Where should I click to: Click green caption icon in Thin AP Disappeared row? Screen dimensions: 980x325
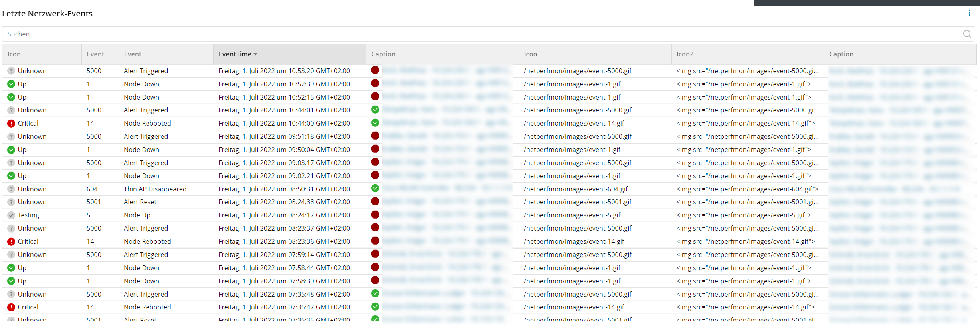pyautogui.click(x=375, y=188)
